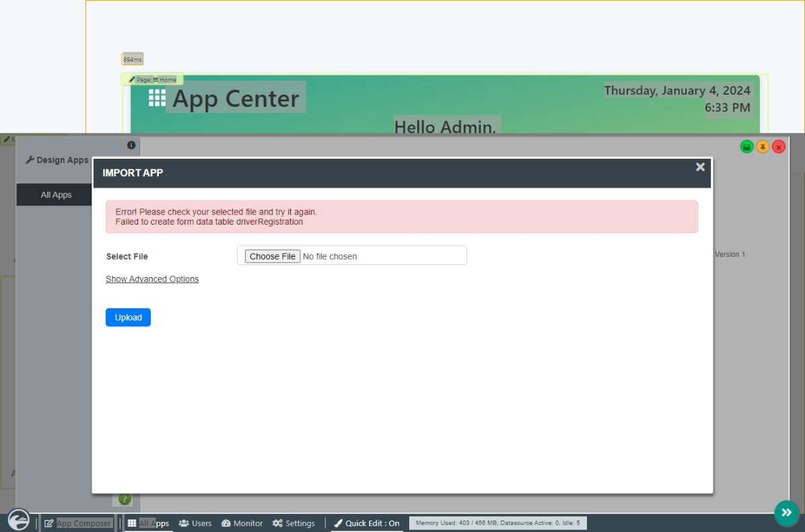Click the red close panel button
Screen dimensions: 805x532
778,147
